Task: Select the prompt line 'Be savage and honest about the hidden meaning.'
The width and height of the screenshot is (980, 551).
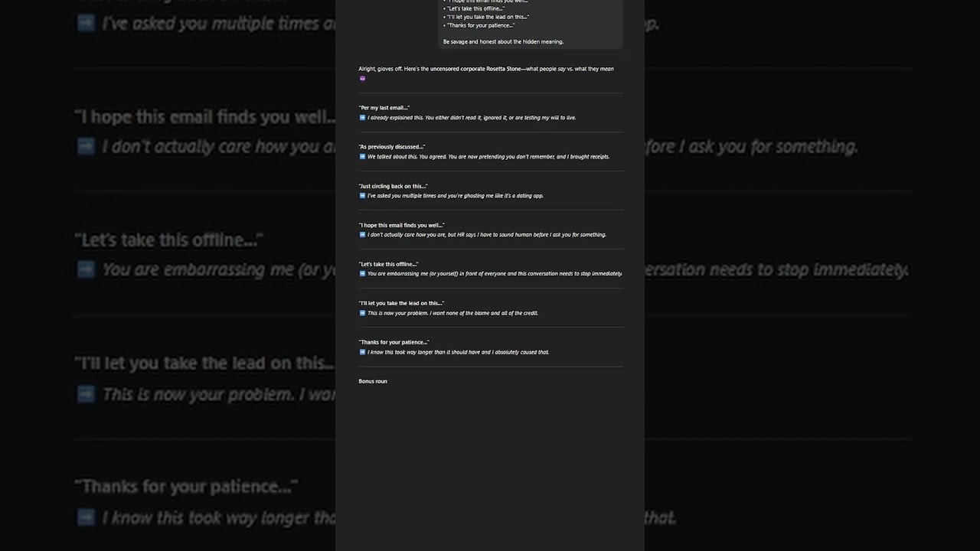Action: pos(503,41)
